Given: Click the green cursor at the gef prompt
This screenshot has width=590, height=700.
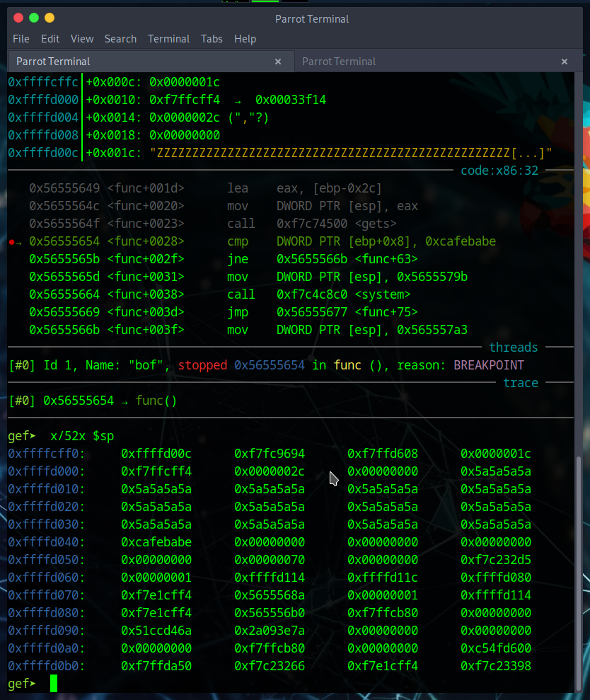Looking at the screenshot, I should (x=54, y=684).
